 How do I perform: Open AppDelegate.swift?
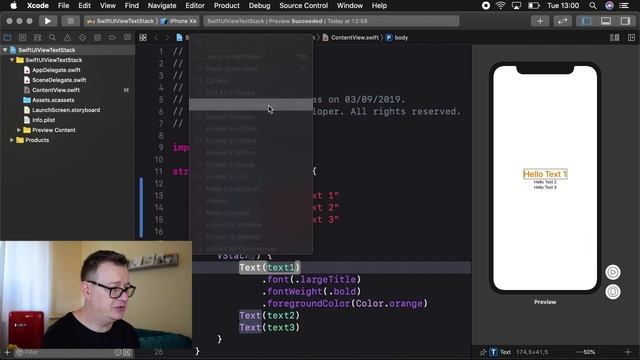click(56, 70)
